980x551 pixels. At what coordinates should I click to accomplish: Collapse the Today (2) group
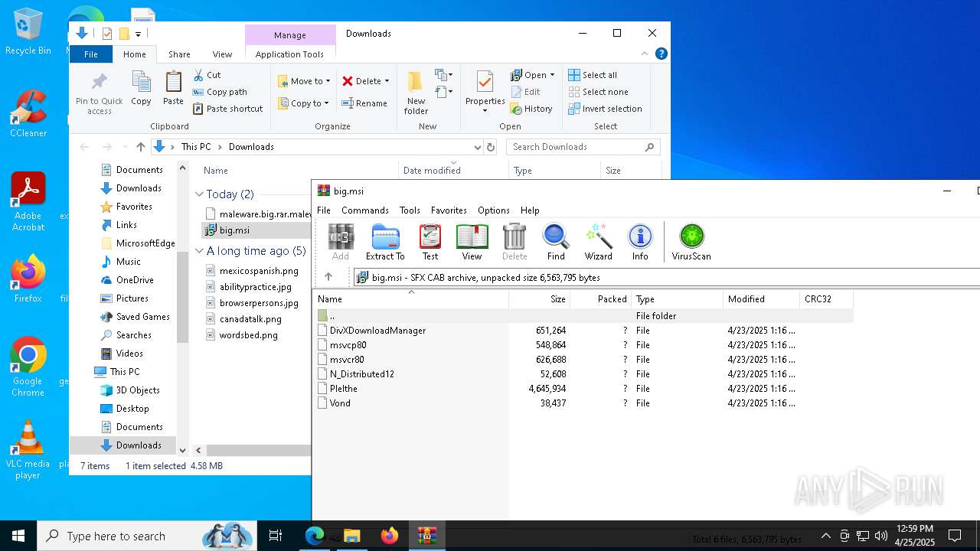click(199, 194)
